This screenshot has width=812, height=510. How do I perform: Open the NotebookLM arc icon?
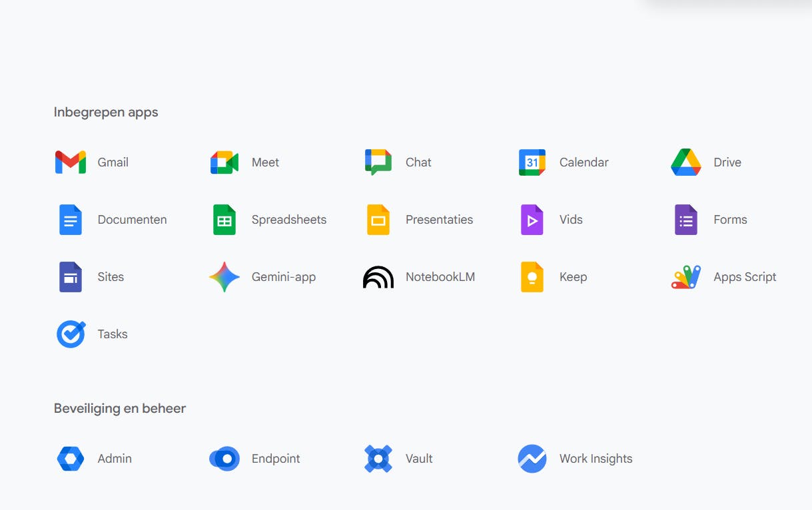click(x=378, y=277)
